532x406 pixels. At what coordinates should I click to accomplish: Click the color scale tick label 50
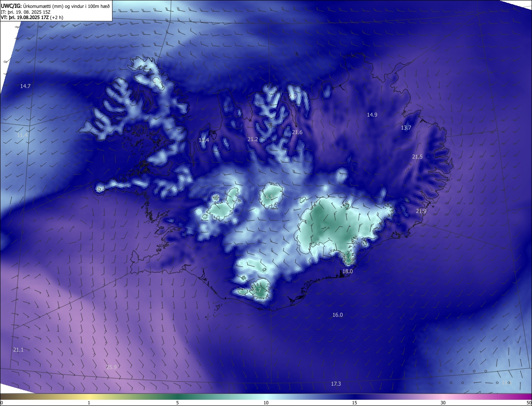point(529,403)
